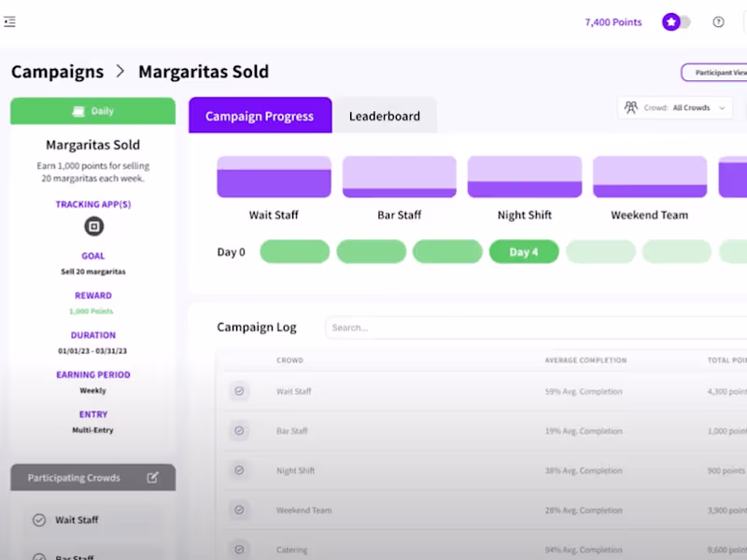
Task: Select the Wait Staff progress card
Action: click(274, 176)
